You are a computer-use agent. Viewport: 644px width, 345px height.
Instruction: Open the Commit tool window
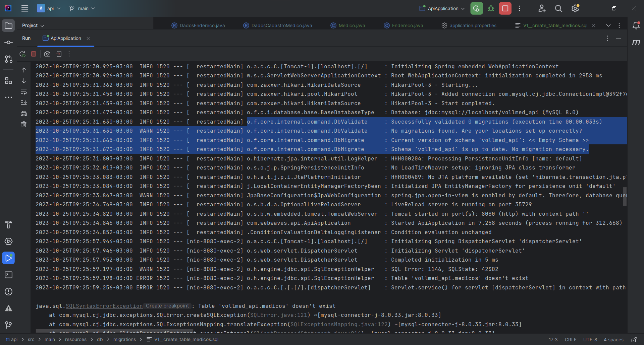pos(8,43)
